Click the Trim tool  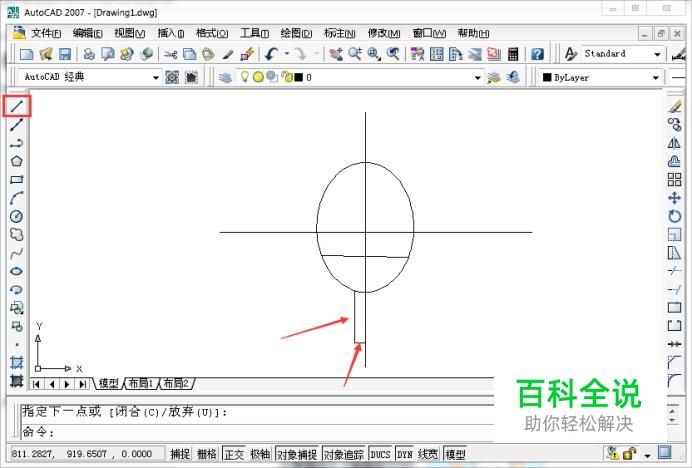674,271
